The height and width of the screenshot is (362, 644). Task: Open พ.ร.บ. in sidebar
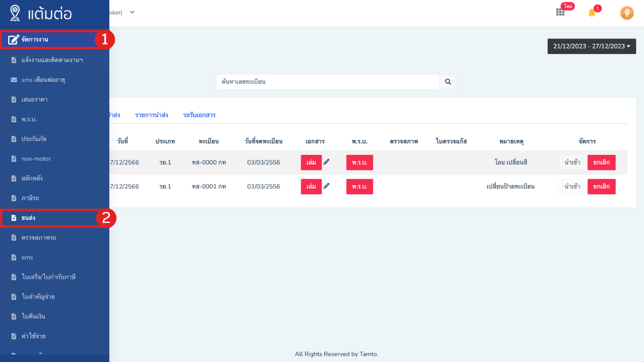29,119
